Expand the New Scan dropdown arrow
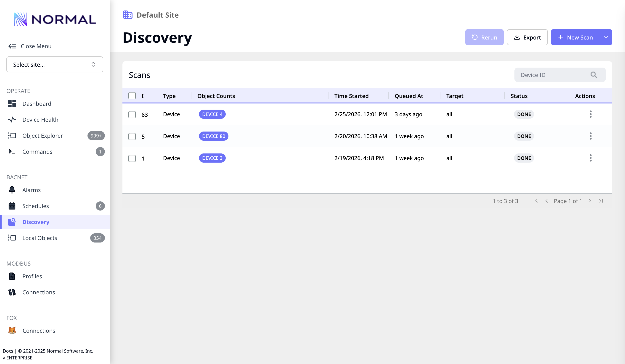The width and height of the screenshot is (625, 364). (606, 37)
